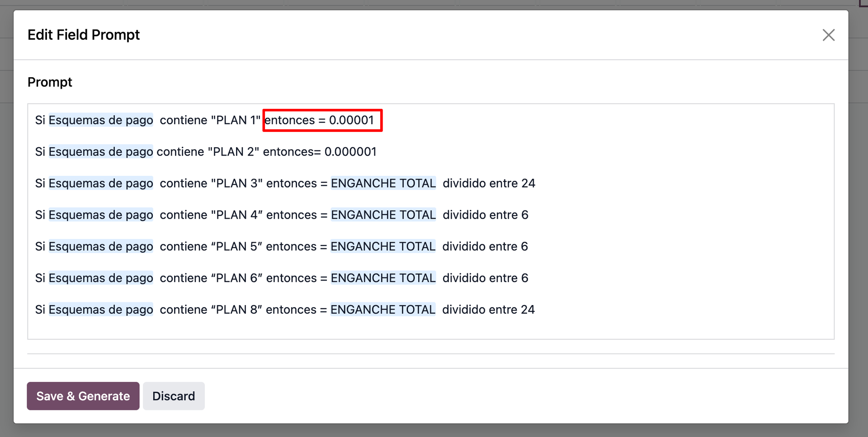868x437 pixels.
Task: Select the Esquemas de pago tag in PLAN 3 line
Action: pyautogui.click(x=101, y=183)
